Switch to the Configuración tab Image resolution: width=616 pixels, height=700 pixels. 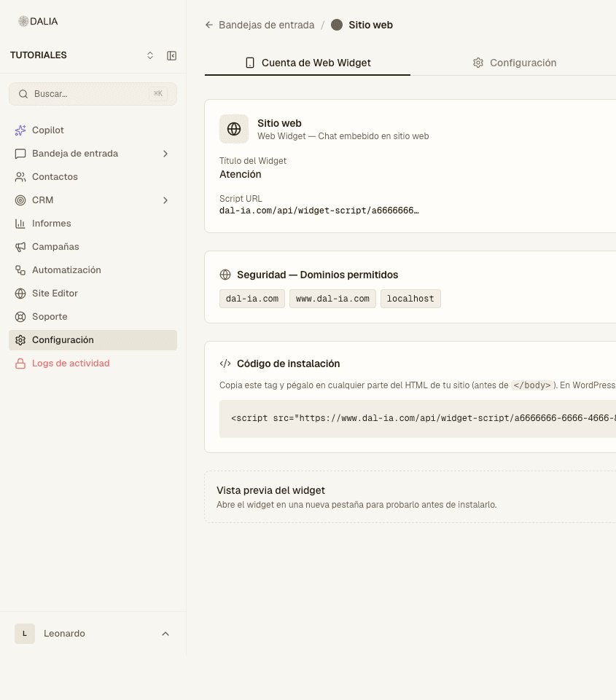pyautogui.click(x=515, y=63)
